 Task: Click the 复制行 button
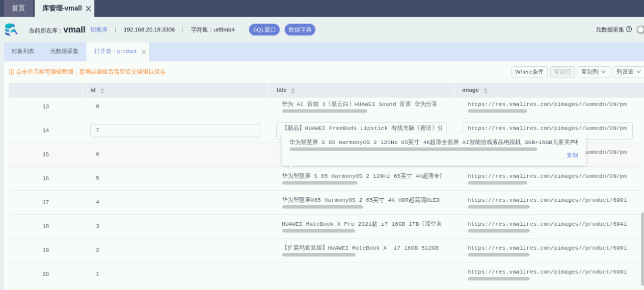[562, 72]
